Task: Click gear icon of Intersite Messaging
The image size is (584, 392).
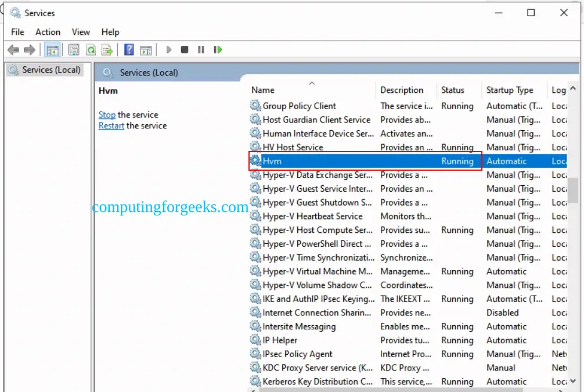Action: (255, 326)
